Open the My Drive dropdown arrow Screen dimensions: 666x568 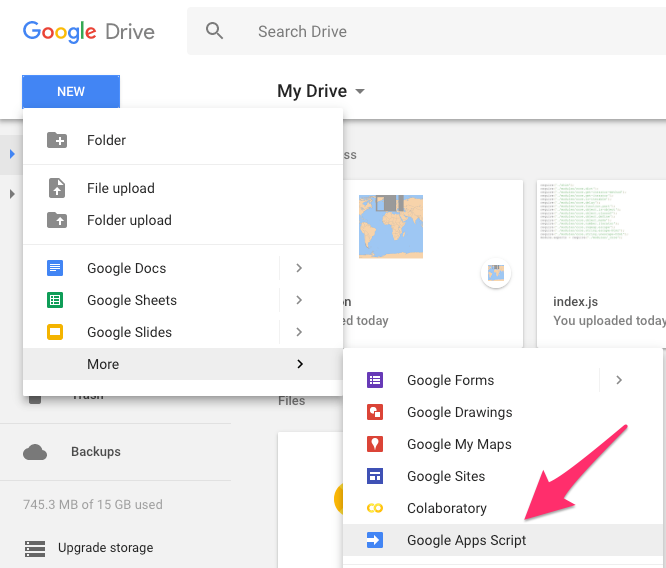tap(360, 91)
